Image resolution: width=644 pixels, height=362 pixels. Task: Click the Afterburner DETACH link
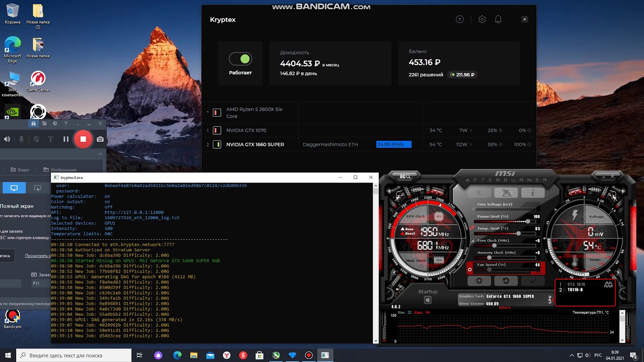[505, 308]
